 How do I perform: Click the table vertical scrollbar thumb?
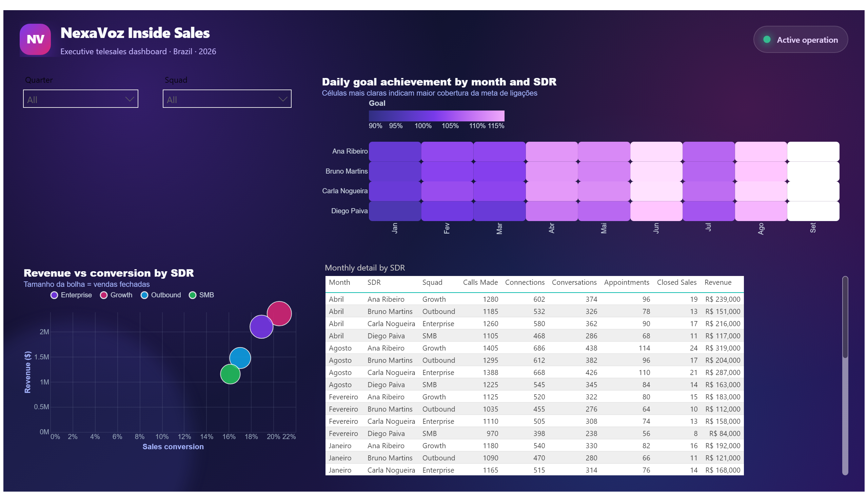pos(845,318)
